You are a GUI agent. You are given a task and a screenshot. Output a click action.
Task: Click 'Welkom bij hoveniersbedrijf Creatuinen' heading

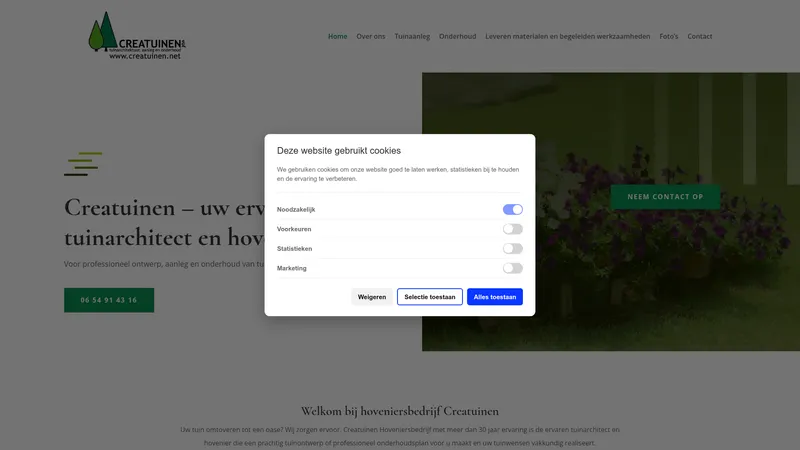pos(399,411)
